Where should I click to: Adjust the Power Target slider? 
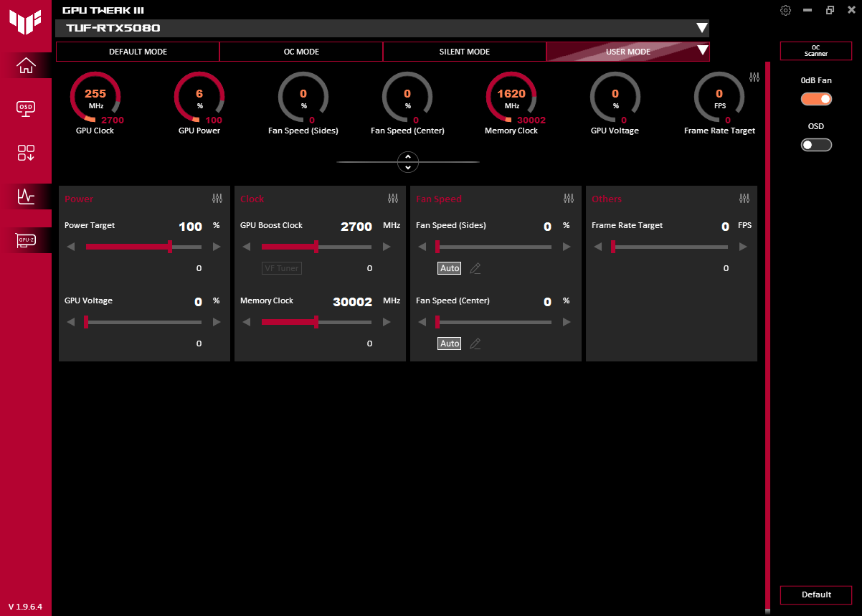(x=143, y=247)
